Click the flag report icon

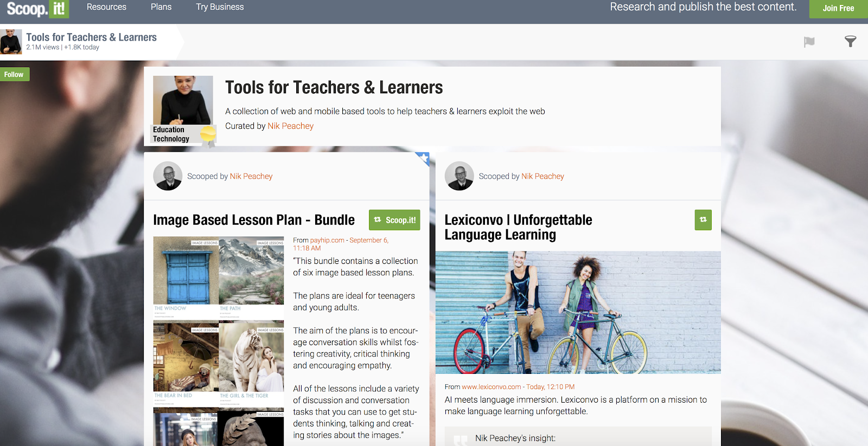809,42
